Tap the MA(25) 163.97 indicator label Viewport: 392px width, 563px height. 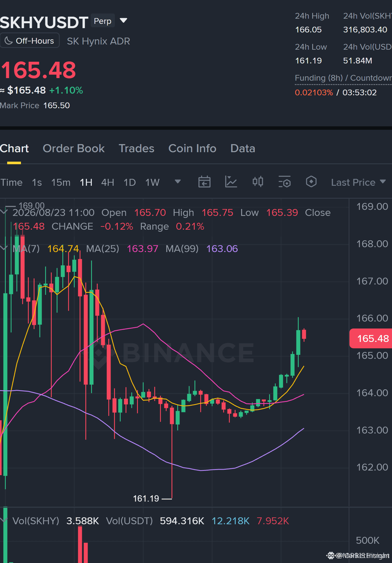click(x=122, y=249)
